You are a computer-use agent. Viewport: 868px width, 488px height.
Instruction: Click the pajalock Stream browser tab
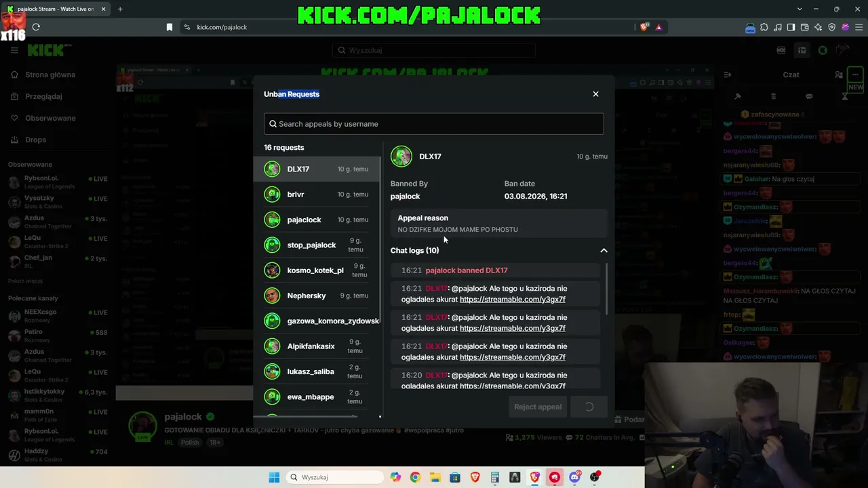(56, 9)
